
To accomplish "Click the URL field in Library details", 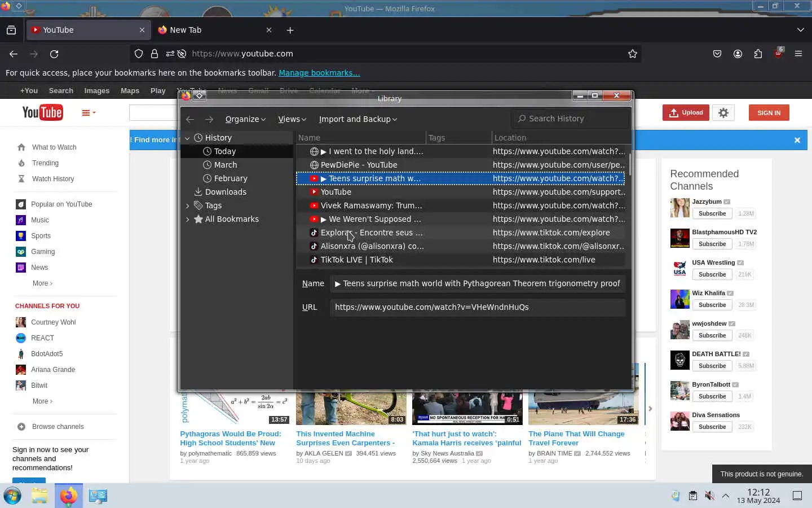I will click(478, 307).
